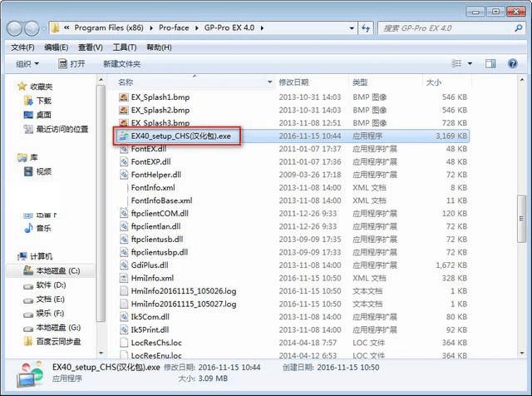Screen dimensions: 532x396
Task: Select the FontInfoBase.xml file name
Action: [x=161, y=200]
